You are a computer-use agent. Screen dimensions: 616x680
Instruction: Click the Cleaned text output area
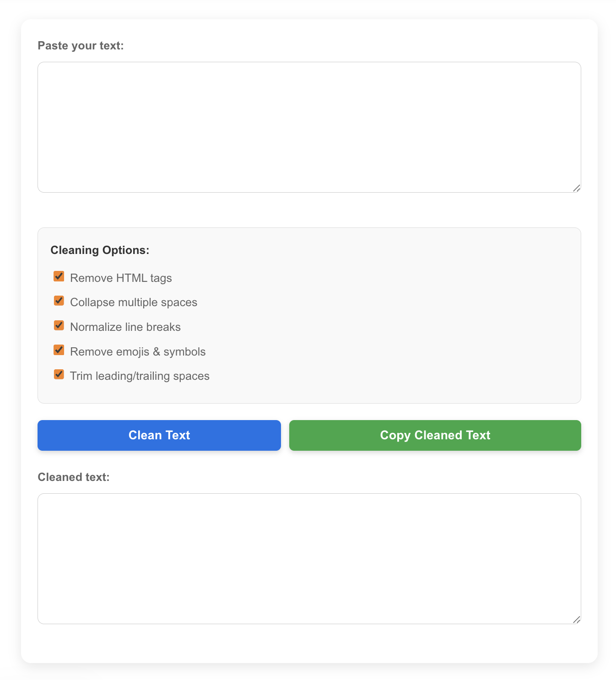308,557
